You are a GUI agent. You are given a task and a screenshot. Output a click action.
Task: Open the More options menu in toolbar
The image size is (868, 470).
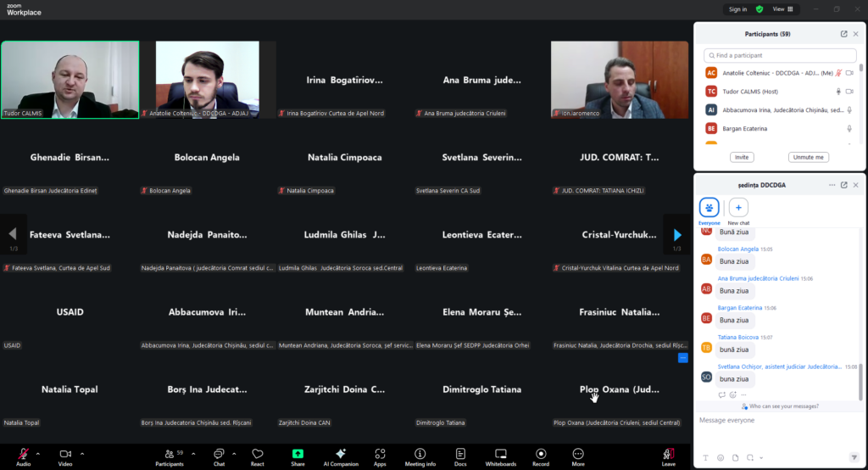(x=577, y=456)
